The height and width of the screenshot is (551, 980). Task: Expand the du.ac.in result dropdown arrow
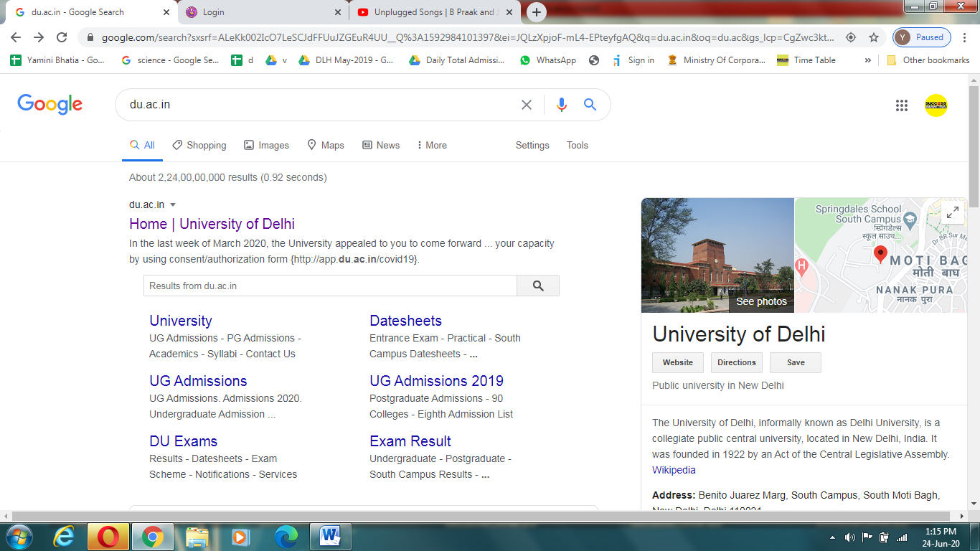point(173,205)
